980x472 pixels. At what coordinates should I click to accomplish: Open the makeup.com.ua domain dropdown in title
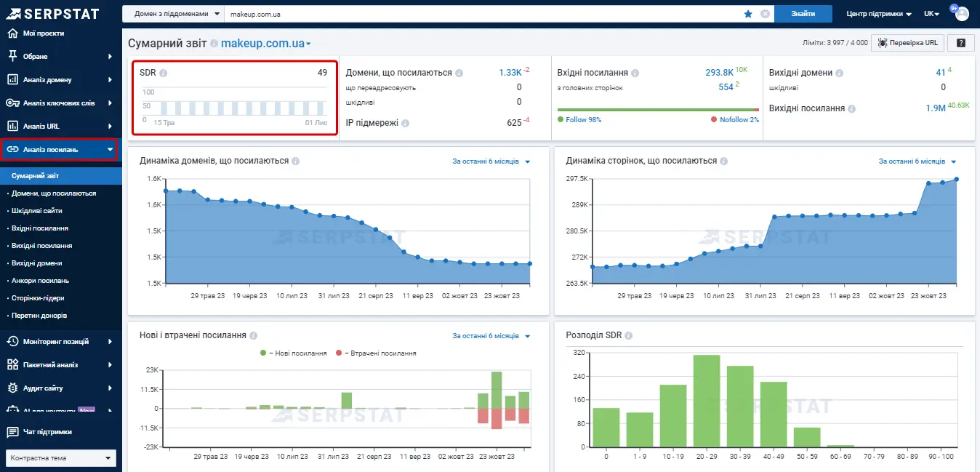click(266, 44)
